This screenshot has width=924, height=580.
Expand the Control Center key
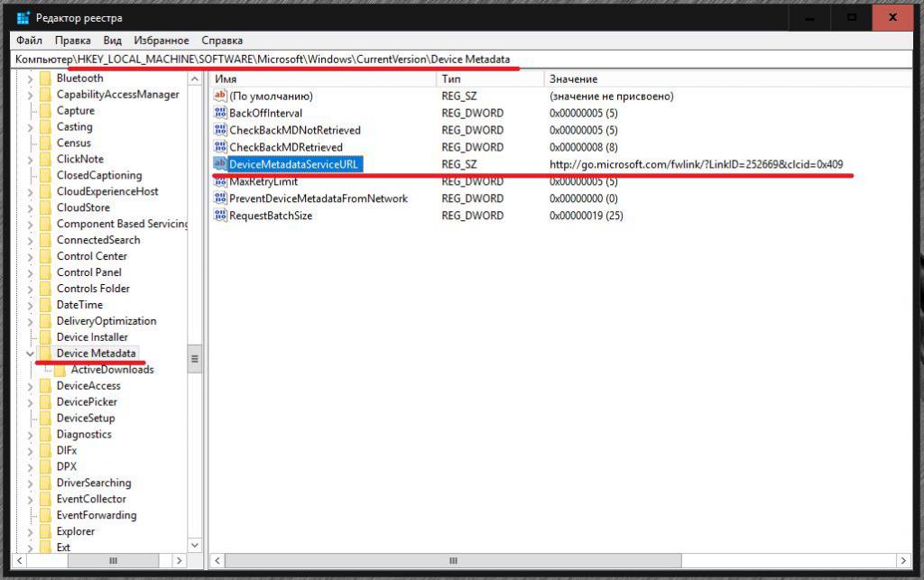[30, 256]
